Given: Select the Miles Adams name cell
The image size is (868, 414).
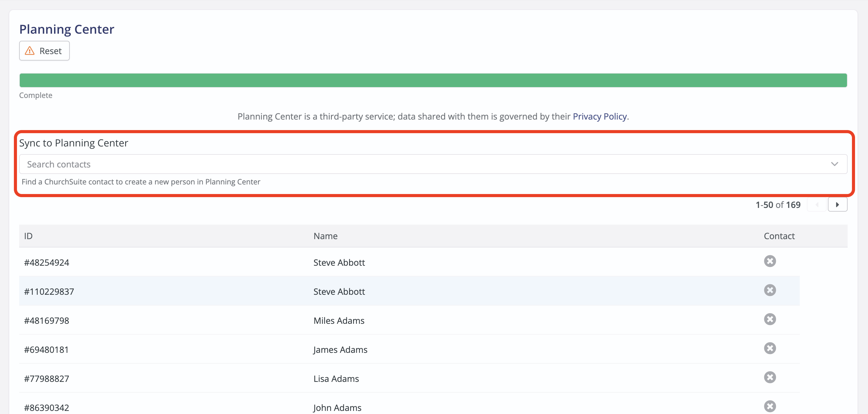Looking at the screenshot, I should [x=339, y=321].
